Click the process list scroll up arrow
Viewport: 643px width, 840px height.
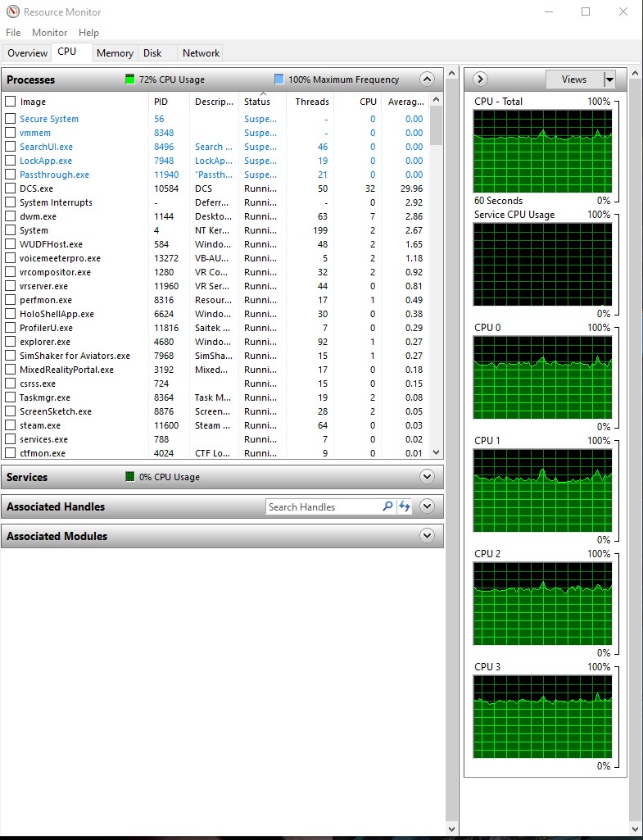(x=436, y=100)
